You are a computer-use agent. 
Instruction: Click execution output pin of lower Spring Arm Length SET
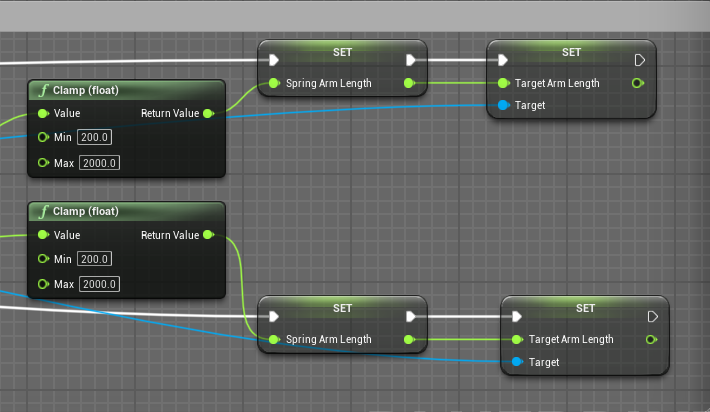[410, 316]
